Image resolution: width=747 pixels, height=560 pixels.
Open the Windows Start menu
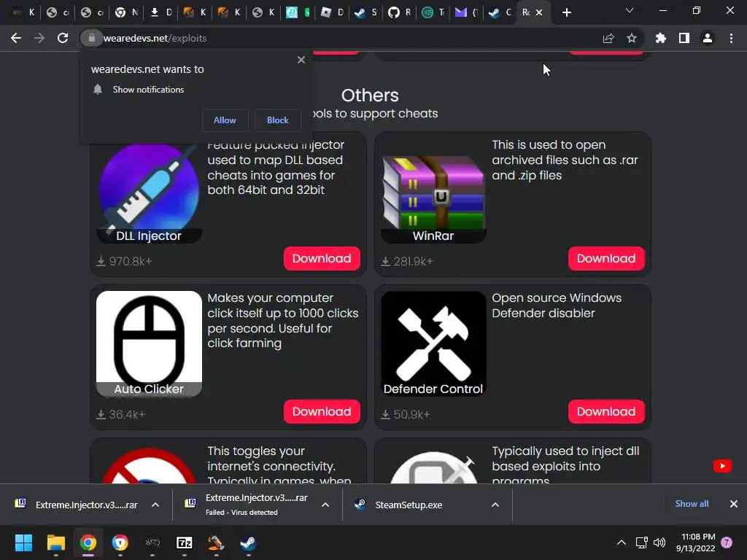(23, 542)
